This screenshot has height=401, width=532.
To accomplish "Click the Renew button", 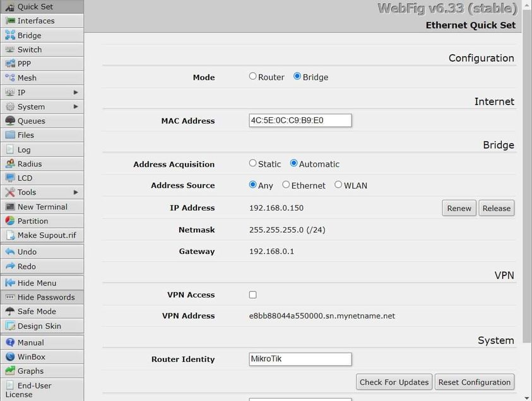I will [x=459, y=208].
